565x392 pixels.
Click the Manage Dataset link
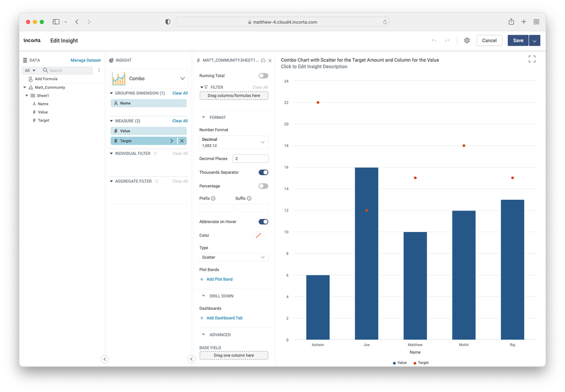click(85, 61)
